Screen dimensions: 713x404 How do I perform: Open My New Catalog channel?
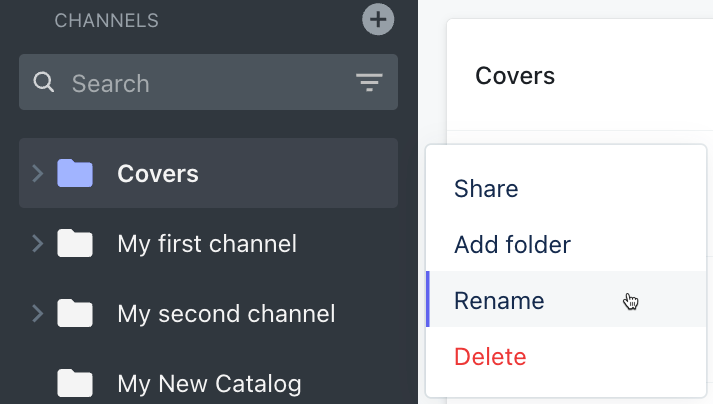tap(209, 383)
